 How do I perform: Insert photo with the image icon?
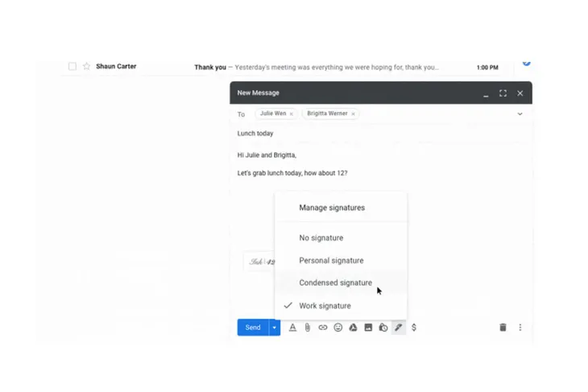coord(368,328)
